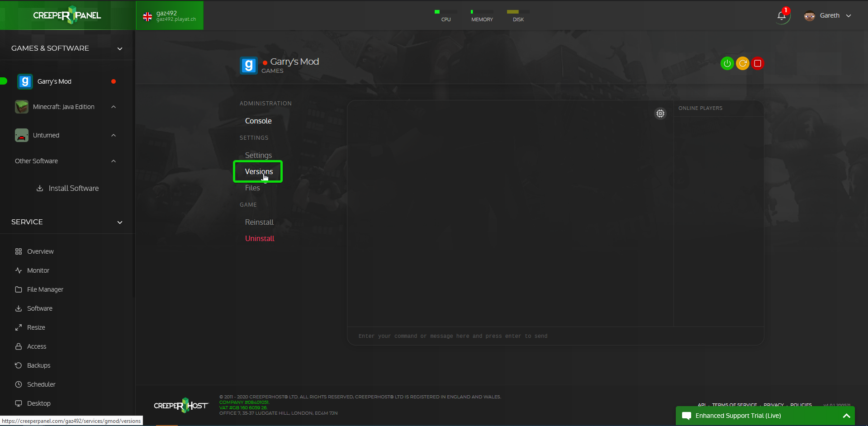Click Gareth's avatar icon
The height and width of the screenshot is (426, 868).
(809, 16)
